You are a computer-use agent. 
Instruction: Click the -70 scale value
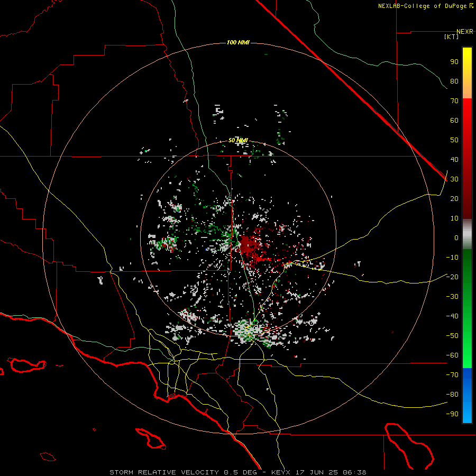pyautogui.click(x=452, y=375)
